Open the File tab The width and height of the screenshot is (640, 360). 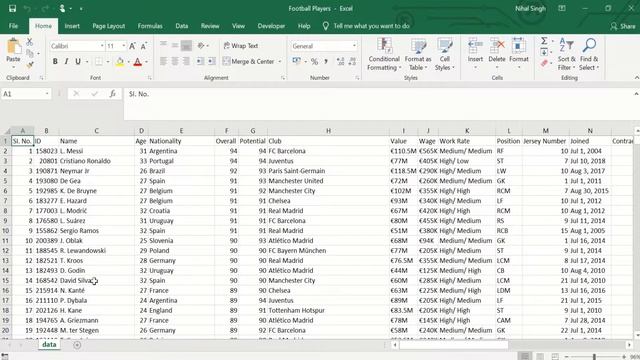(13, 26)
